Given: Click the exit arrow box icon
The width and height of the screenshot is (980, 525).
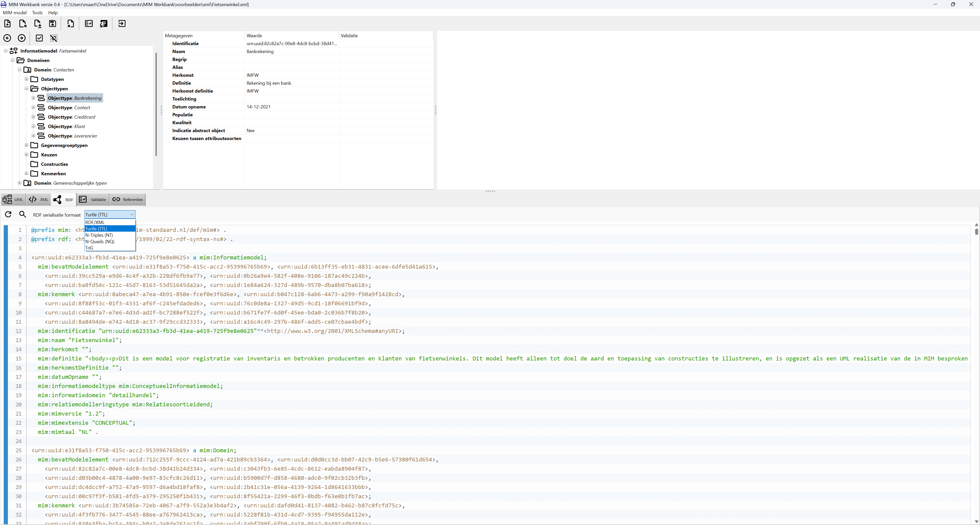Looking at the screenshot, I should tap(122, 23).
